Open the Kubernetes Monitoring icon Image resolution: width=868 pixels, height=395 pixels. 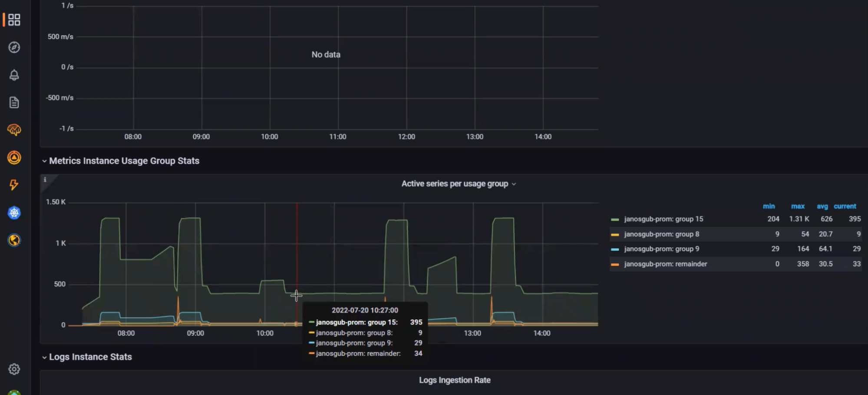(x=14, y=212)
